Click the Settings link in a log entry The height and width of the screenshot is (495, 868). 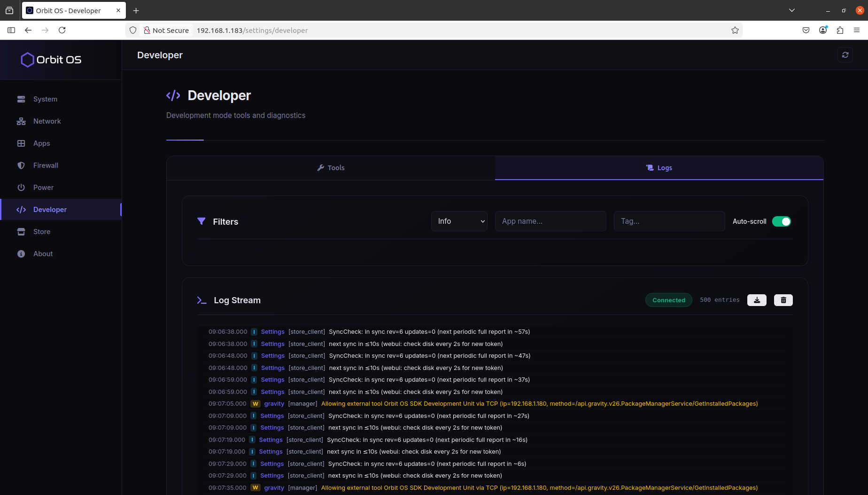point(272,331)
